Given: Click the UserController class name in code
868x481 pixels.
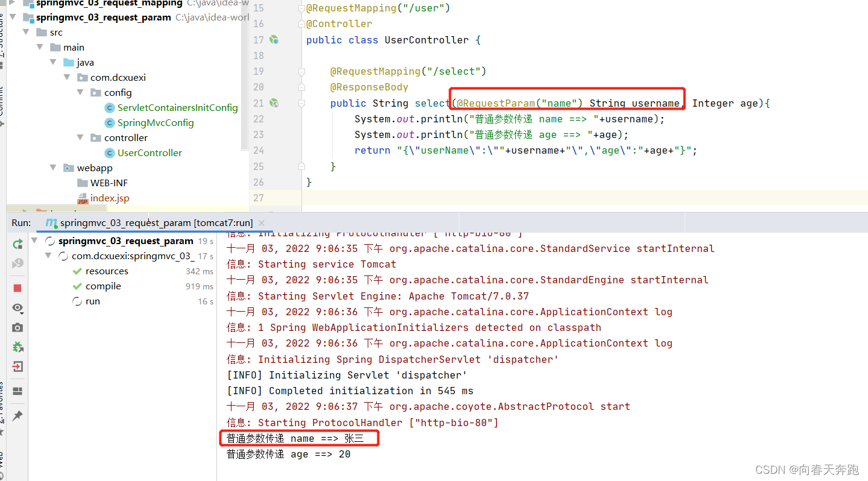Looking at the screenshot, I should click(427, 40).
